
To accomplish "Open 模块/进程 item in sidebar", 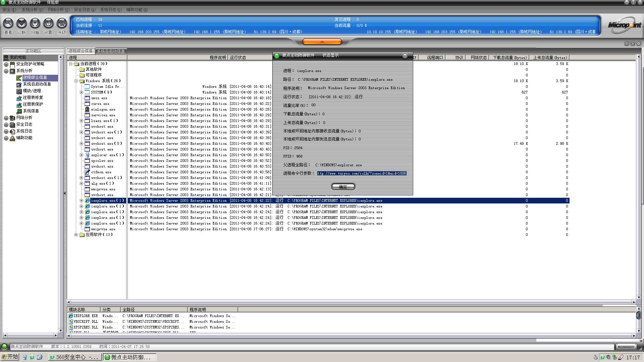I will coord(32,91).
